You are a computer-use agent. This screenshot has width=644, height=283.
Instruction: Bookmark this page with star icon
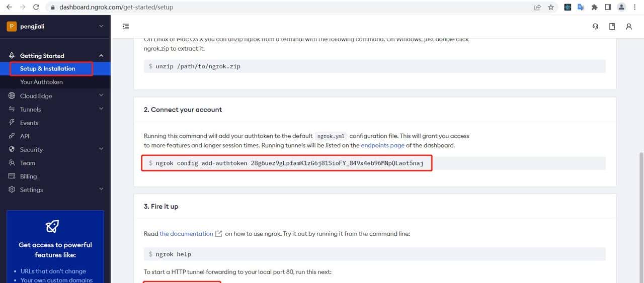pos(551,7)
